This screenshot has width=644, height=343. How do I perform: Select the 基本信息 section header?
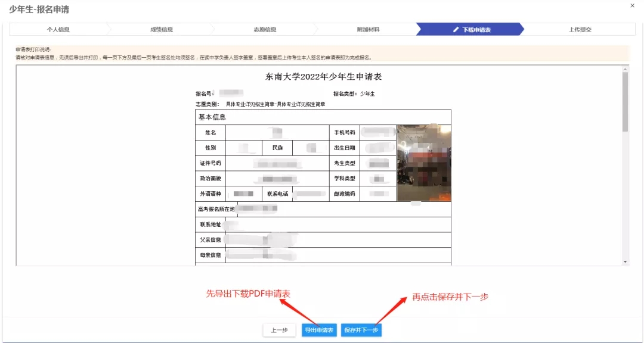tap(212, 117)
